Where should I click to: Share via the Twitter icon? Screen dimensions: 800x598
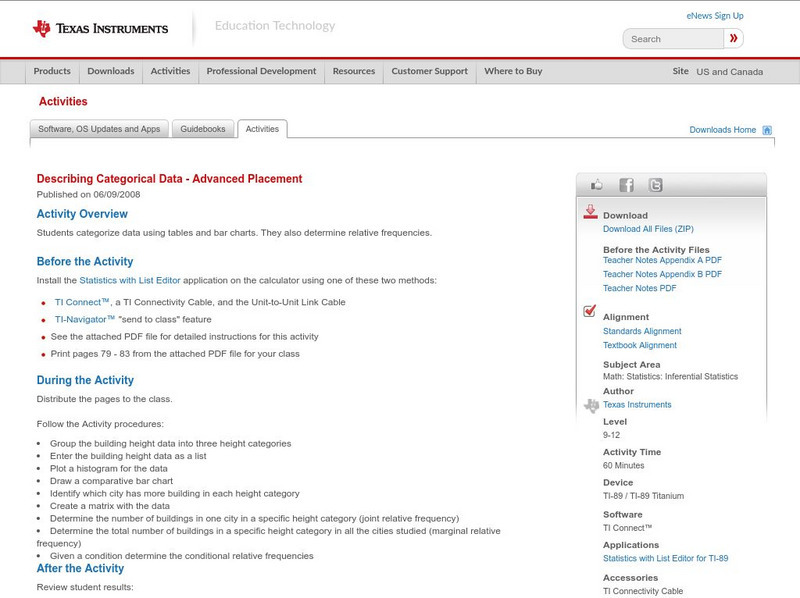click(655, 185)
